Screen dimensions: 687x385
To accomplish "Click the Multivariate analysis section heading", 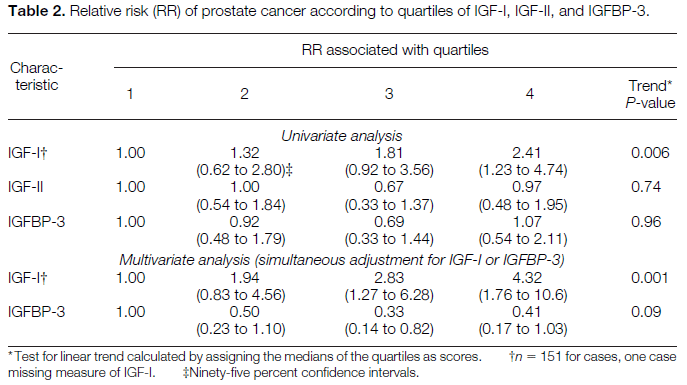I will pyautogui.click(x=342, y=260).
